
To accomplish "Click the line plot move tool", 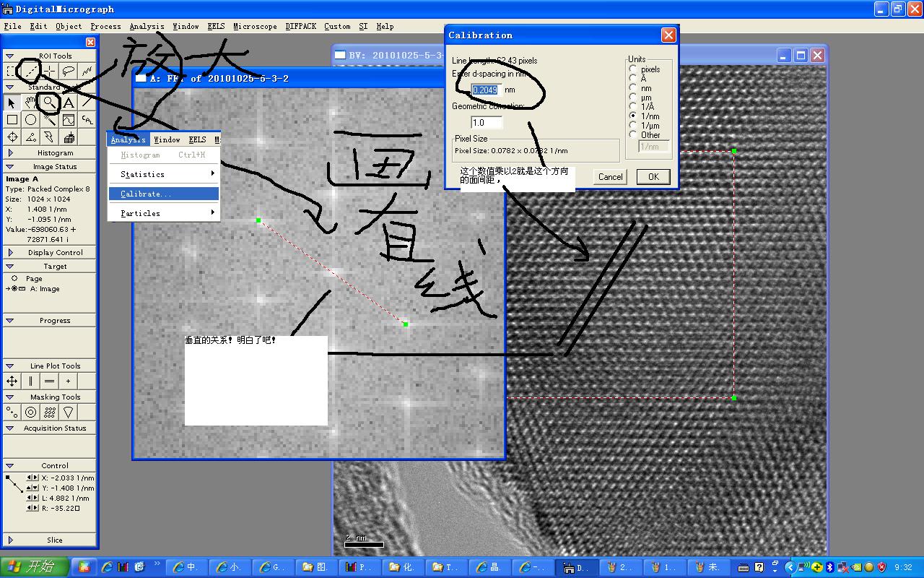I will [x=12, y=381].
